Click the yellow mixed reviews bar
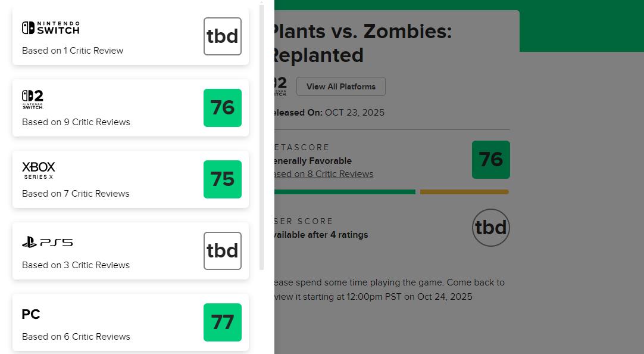The height and width of the screenshot is (354, 644). (464, 192)
